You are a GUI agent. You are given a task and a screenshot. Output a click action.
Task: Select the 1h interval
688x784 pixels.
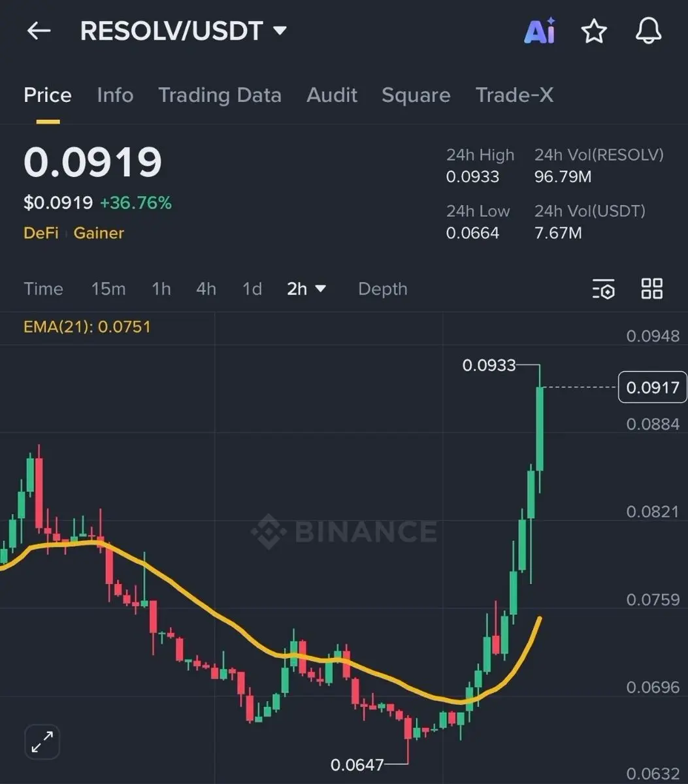point(161,289)
